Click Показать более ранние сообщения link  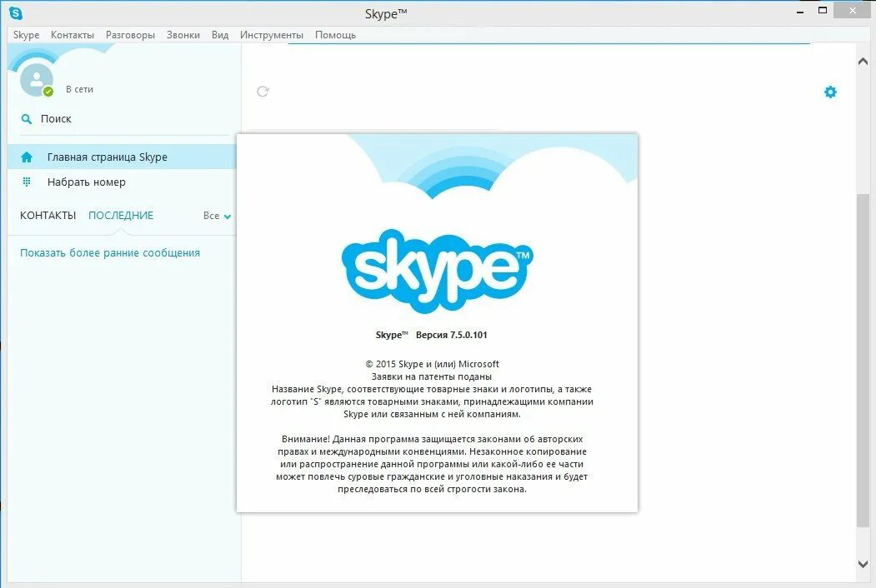click(110, 253)
